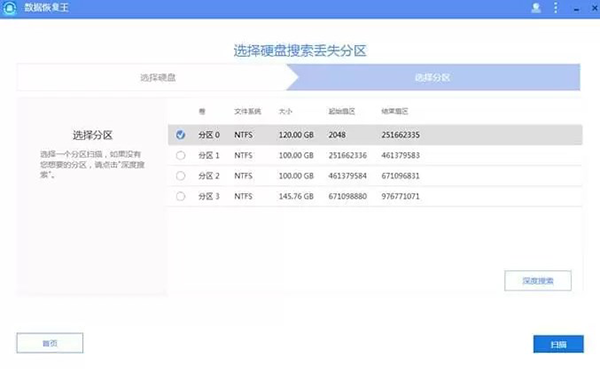Click the 卷 column header
The width and height of the screenshot is (600, 389).
(202, 111)
